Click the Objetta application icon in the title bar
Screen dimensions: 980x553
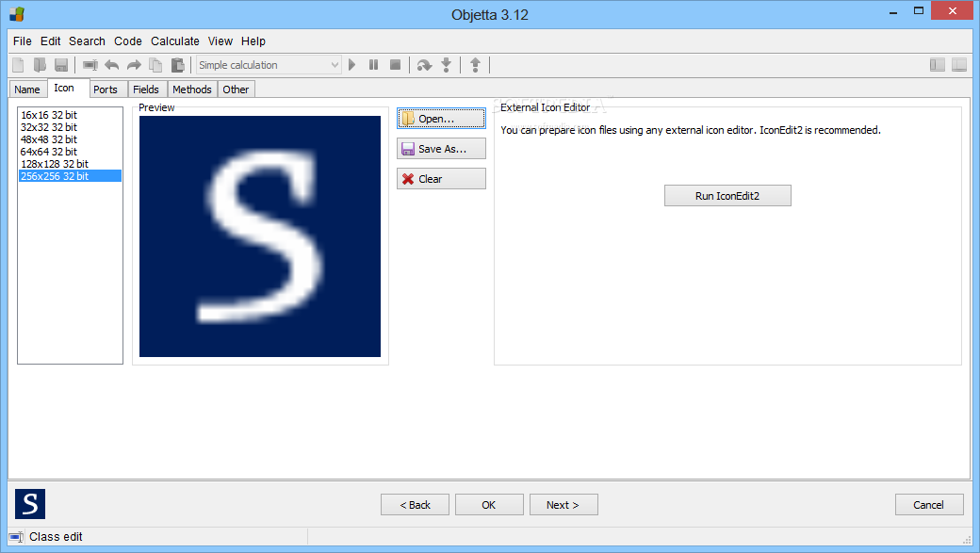coord(16,14)
